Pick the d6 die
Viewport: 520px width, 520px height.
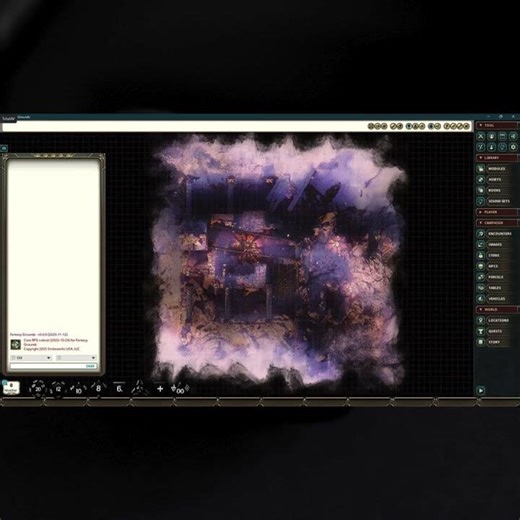tap(119, 389)
